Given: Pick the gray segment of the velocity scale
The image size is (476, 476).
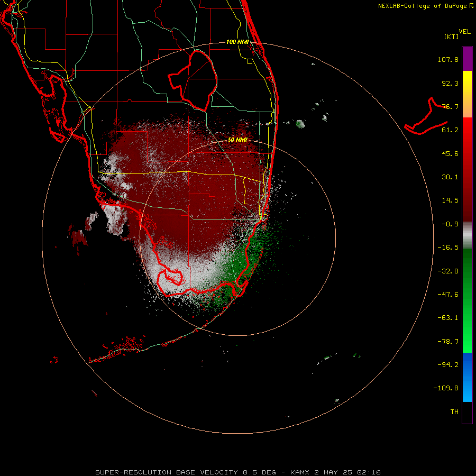Looking at the screenshot, I should (467, 235).
